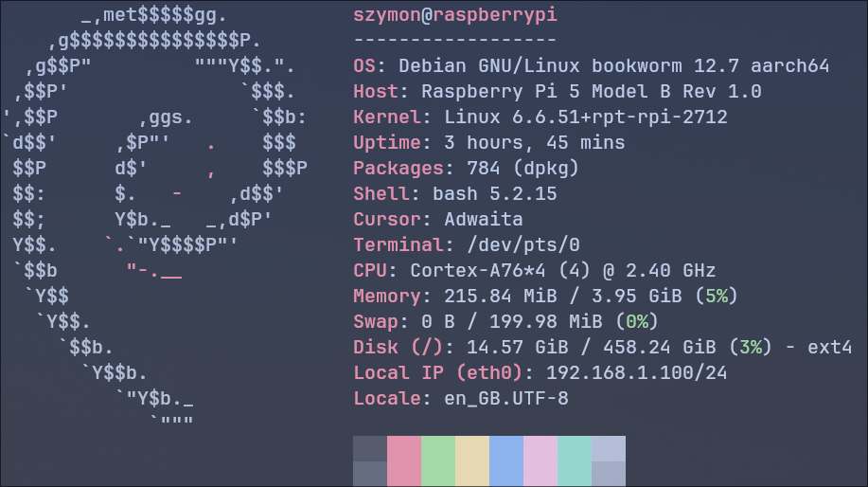Click the blue color block in the palette
The width and height of the screenshot is (868, 487).
[506, 460]
